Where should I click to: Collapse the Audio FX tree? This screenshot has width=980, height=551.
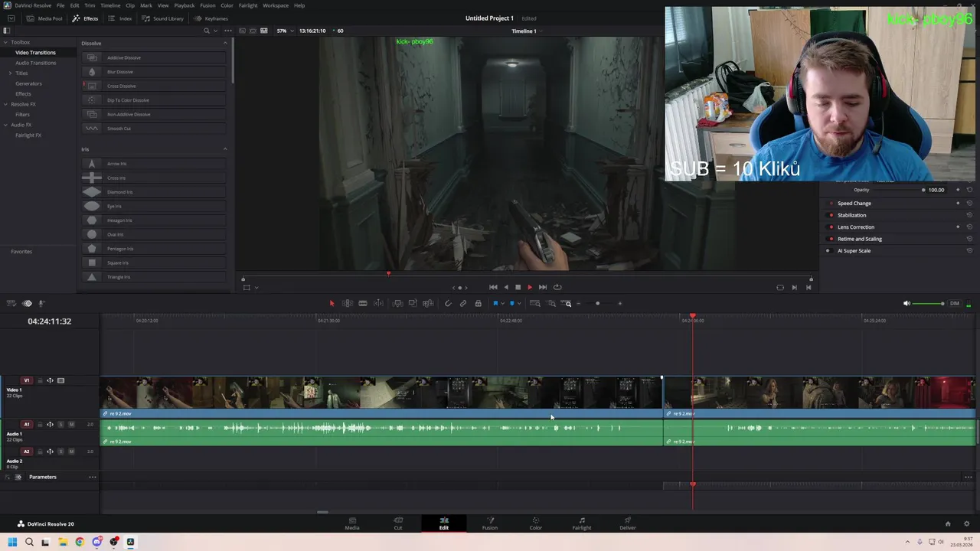coord(5,125)
